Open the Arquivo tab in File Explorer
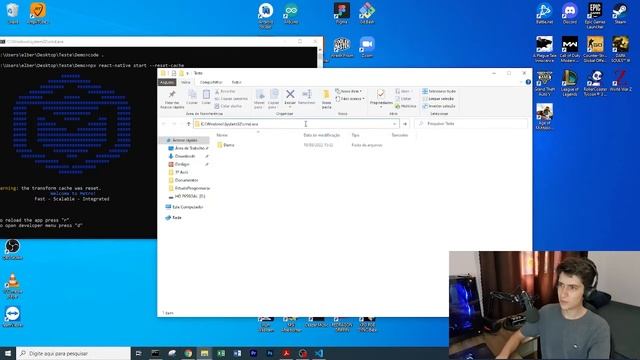The width and height of the screenshot is (640, 360). [167, 82]
